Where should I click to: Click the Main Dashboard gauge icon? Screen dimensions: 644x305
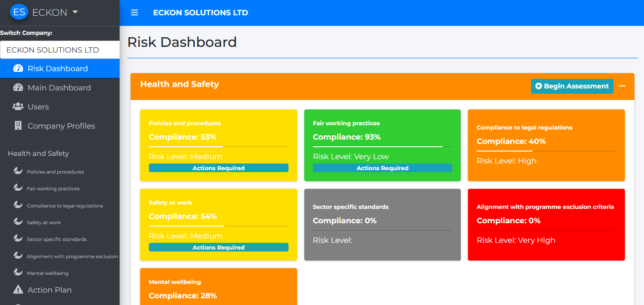18,87
